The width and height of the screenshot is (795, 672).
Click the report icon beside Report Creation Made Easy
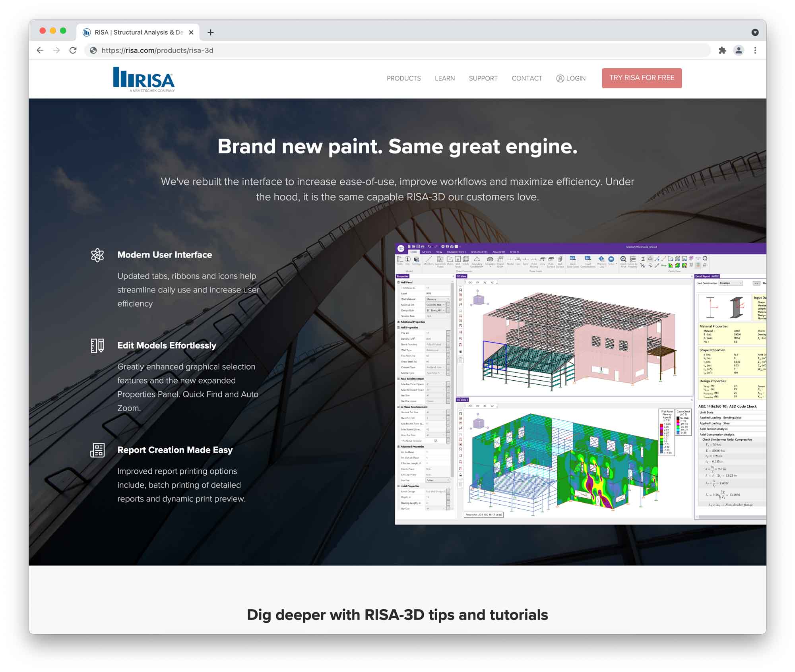[x=97, y=450]
